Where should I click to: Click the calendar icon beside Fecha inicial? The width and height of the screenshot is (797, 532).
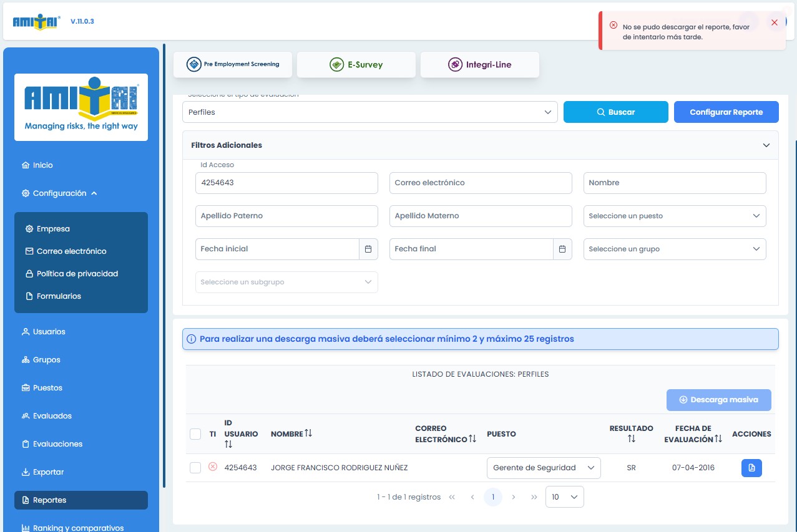(368, 249)
